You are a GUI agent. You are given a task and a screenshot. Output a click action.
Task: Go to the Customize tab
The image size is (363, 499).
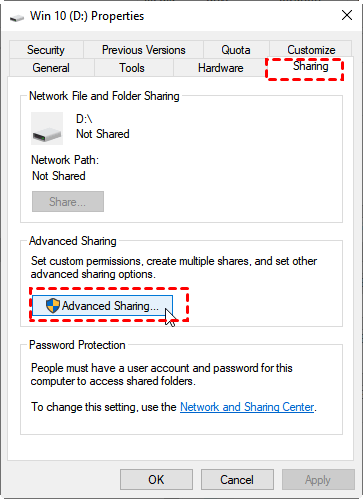(x=311, y=50)
